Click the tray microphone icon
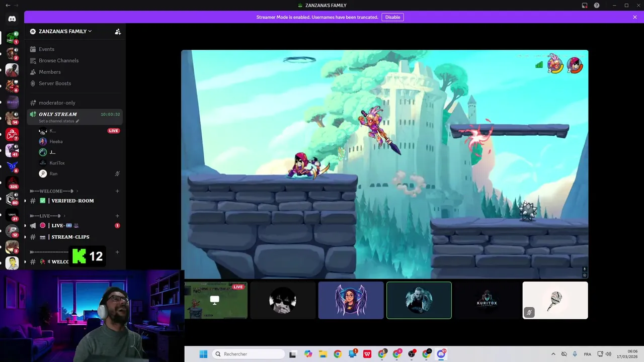Viewport: 644px width, 362px height. point(575,354)
